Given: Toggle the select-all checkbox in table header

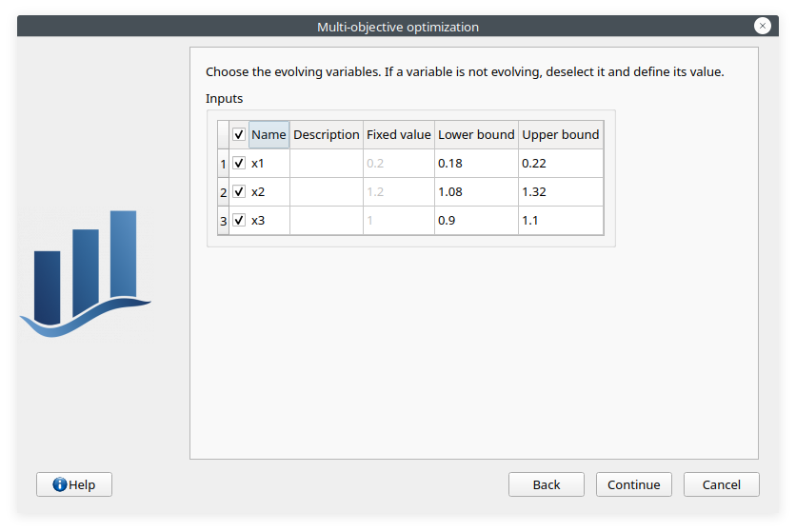Looking at the screenshot, I should (239, 135).
